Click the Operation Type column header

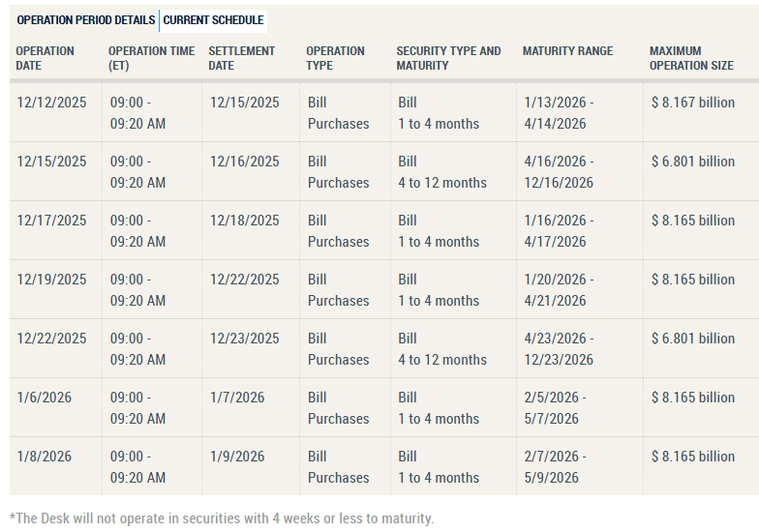click(x=335, y=58)
